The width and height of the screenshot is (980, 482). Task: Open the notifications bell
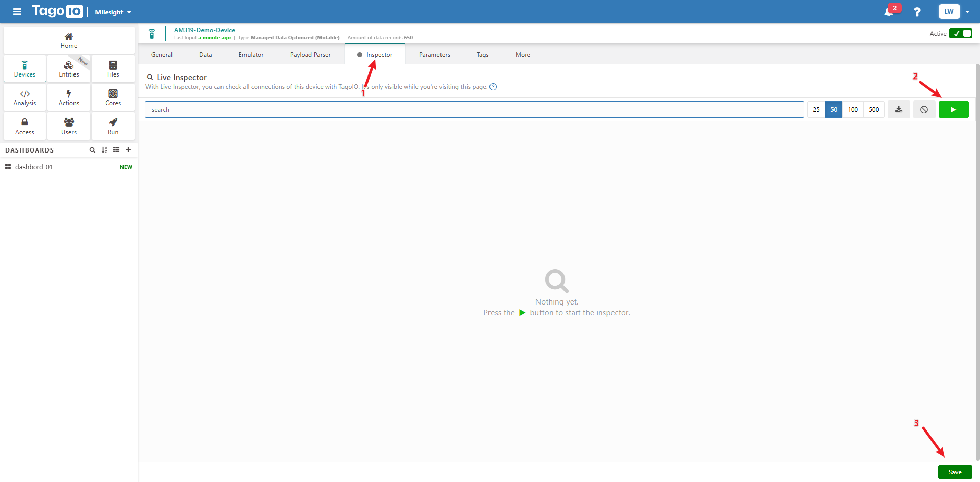click(x=889, y=12)
